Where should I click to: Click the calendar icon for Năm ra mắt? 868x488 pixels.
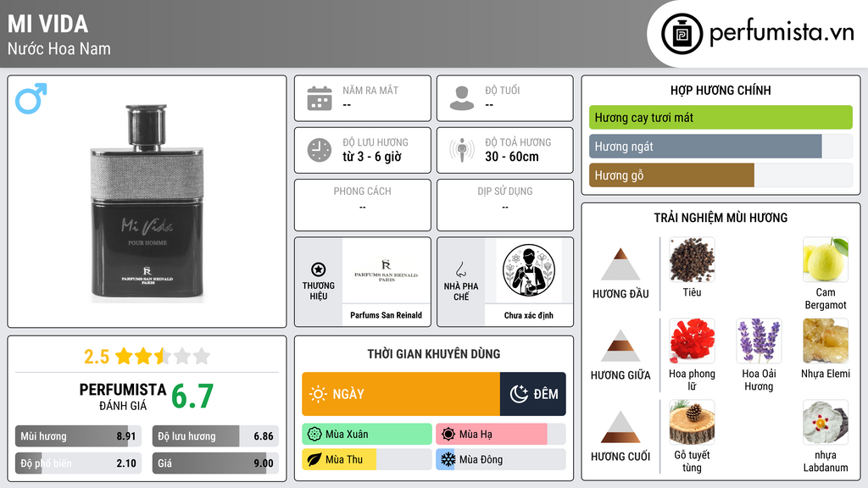point(320,98)
